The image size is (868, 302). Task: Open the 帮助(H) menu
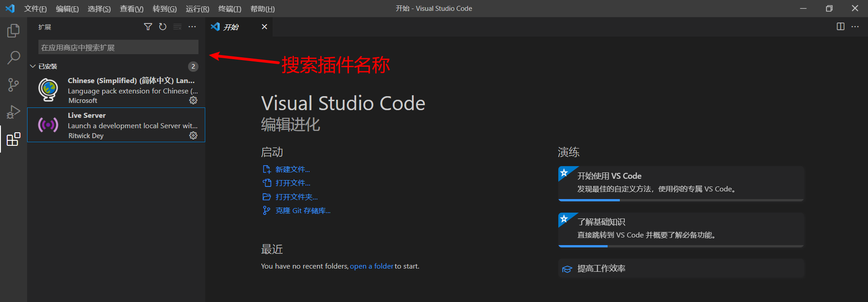point(263,9)
